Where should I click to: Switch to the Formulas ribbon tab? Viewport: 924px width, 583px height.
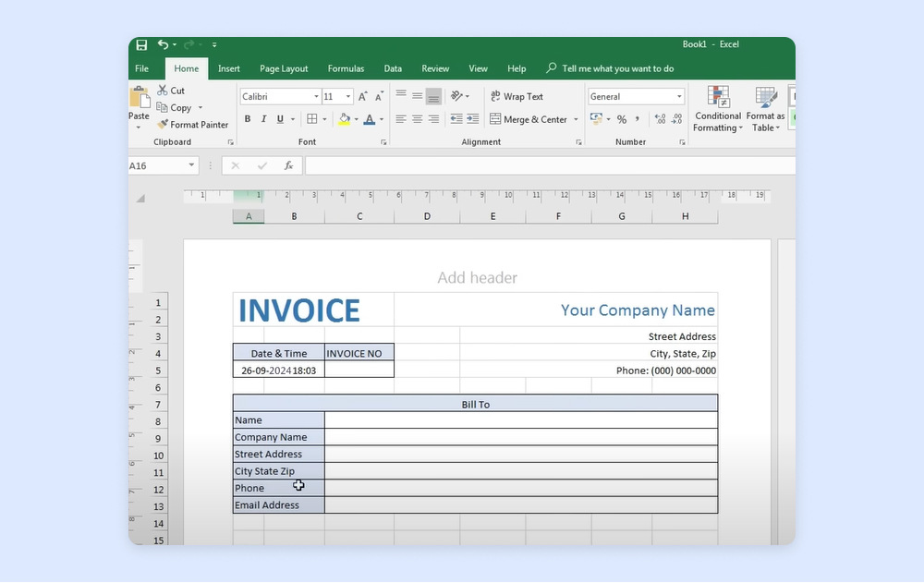click(x=346, y=68)
